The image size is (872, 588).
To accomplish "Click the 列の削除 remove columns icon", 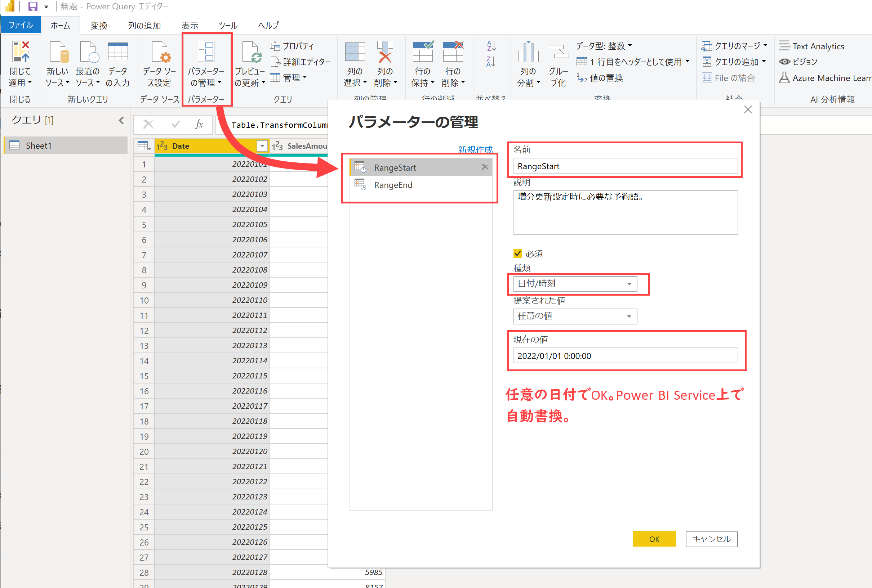I will click(x=385, y=53).
